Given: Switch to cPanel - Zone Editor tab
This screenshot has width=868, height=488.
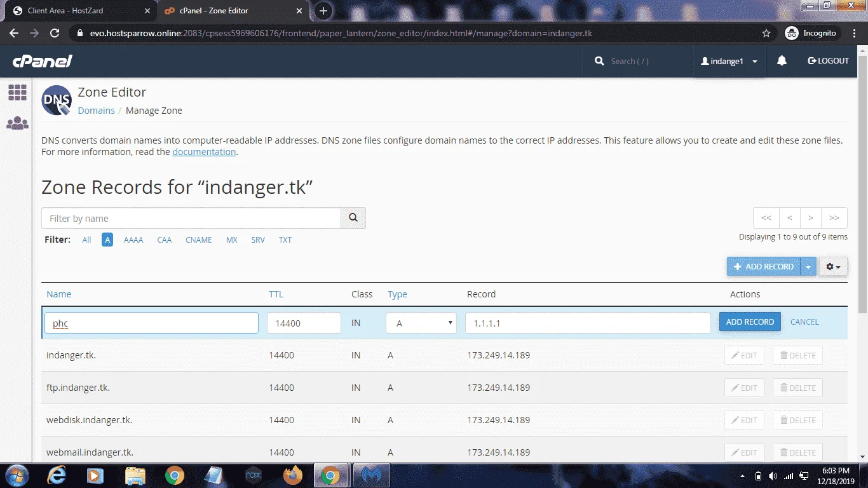Looking at the screenshot, I should point(234,11).
